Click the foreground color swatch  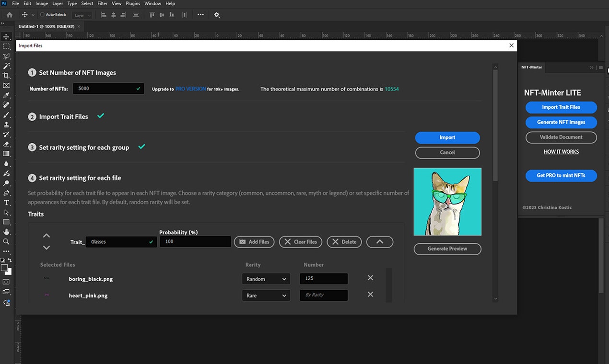4,268
